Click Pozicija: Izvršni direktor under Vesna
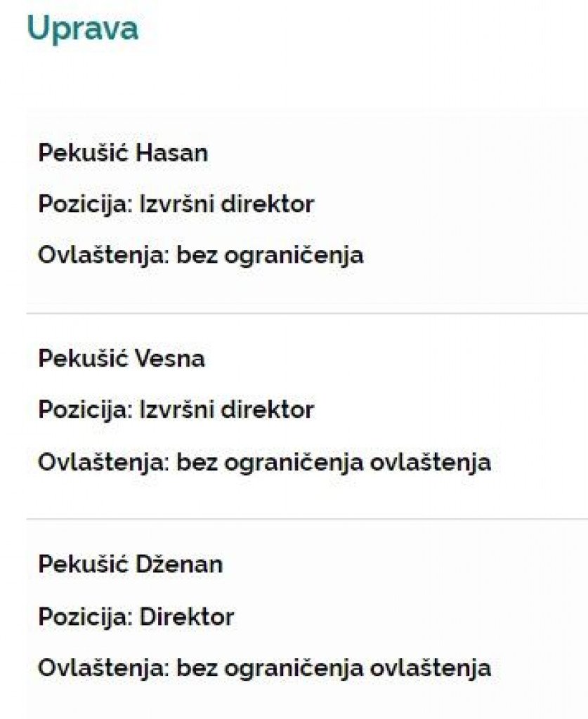The height and width of the screenshot is (719, 588). coord(176,410)
